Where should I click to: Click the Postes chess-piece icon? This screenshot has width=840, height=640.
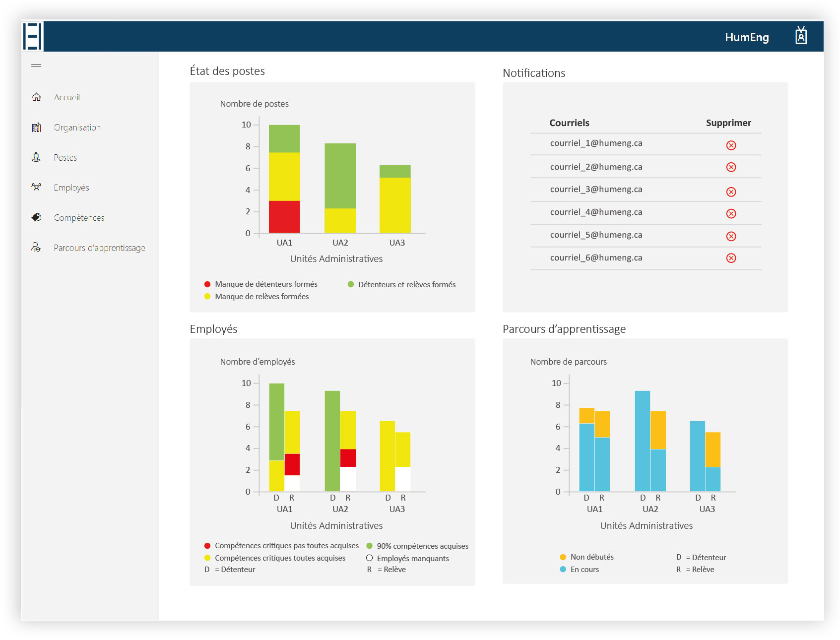point(36,157)
